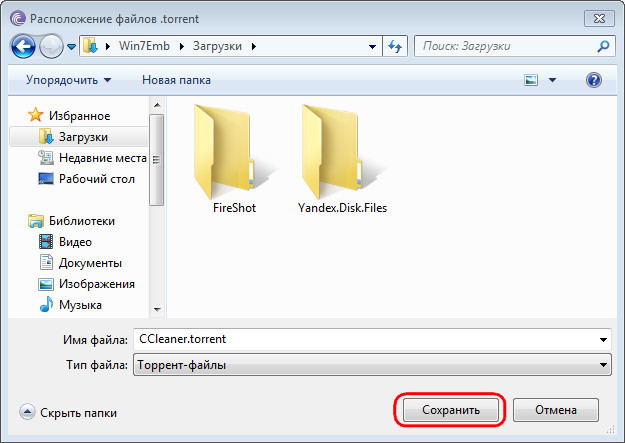Select Музыка library in navigation pane
This screenshot has height=443, width=625.
[80, 305]
